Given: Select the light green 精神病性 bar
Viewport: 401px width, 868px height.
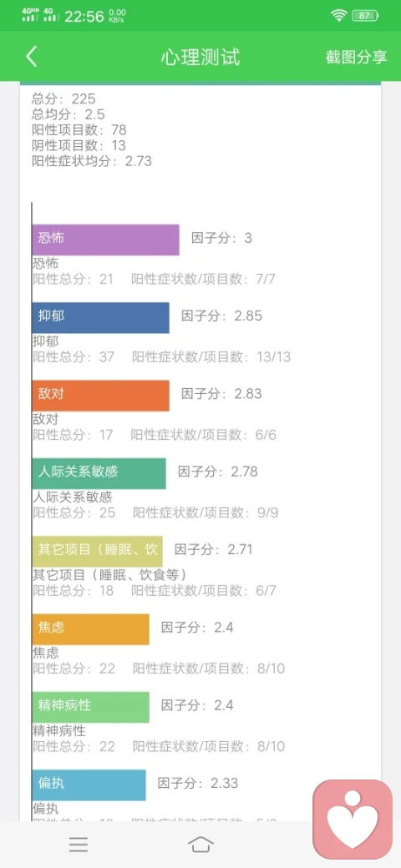Looking at the screenshot, I should [91, 707].
